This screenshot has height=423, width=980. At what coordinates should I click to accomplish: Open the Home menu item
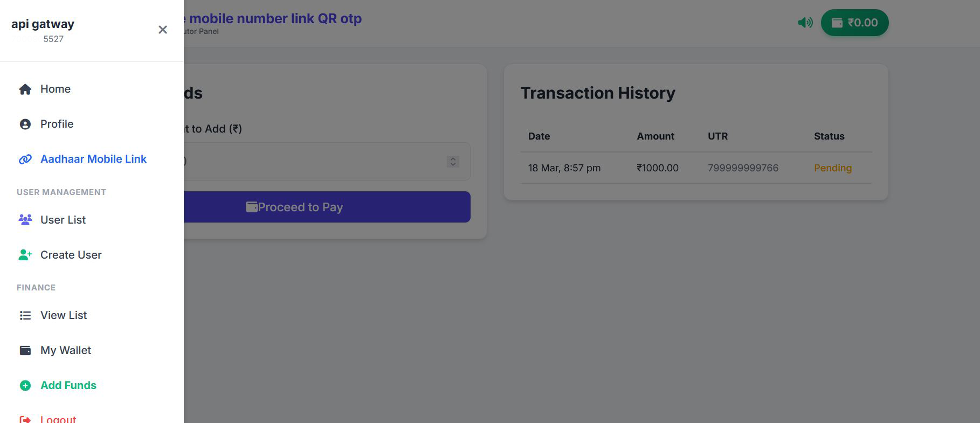click(x=56, y=89)
